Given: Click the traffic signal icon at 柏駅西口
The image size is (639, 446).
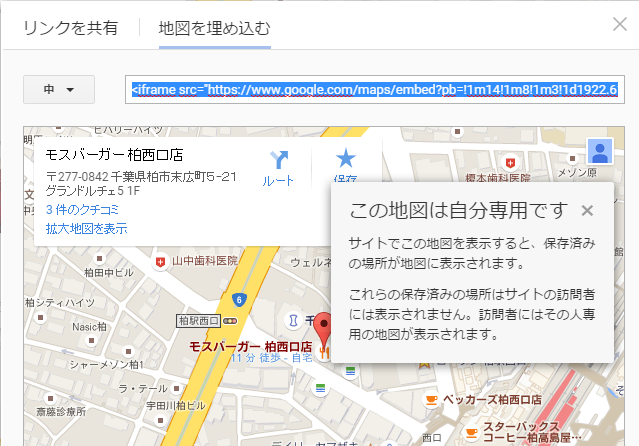Looking at the screenshot, I should [230, 321].
